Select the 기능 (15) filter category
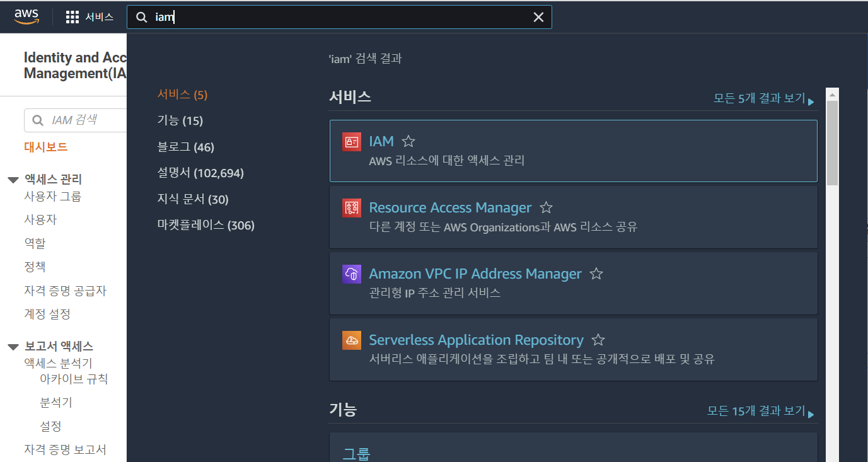The height and width of the screenshot is (462, 868). (180, 120)
